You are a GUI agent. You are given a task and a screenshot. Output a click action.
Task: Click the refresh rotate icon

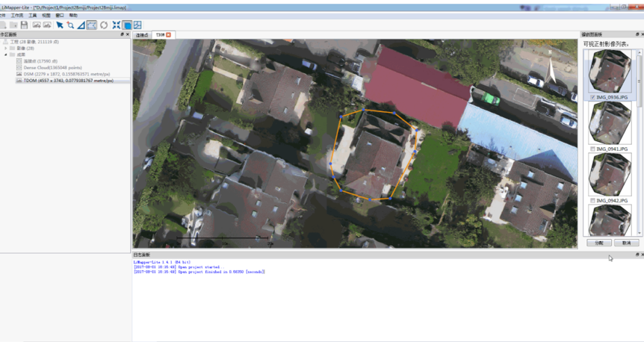coord(104,25)
